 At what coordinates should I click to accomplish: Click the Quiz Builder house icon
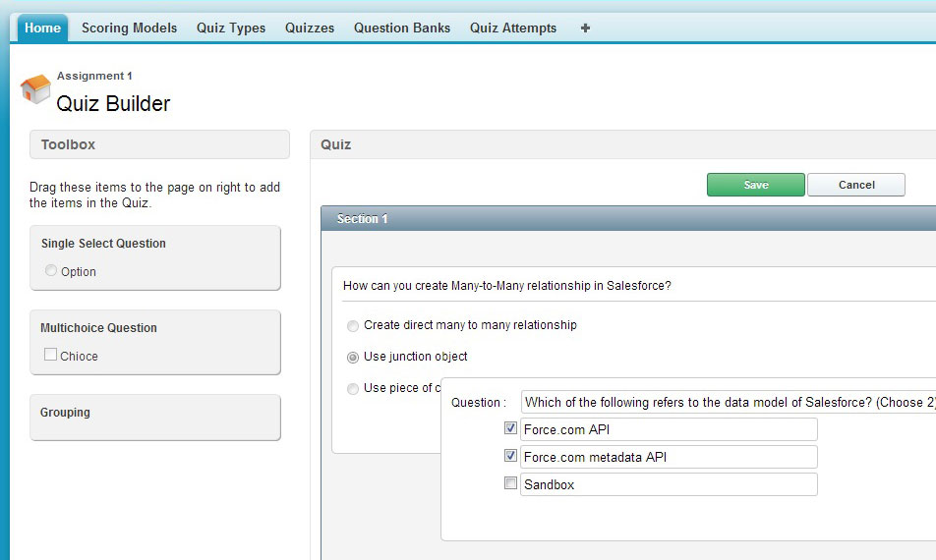(35, 89)
